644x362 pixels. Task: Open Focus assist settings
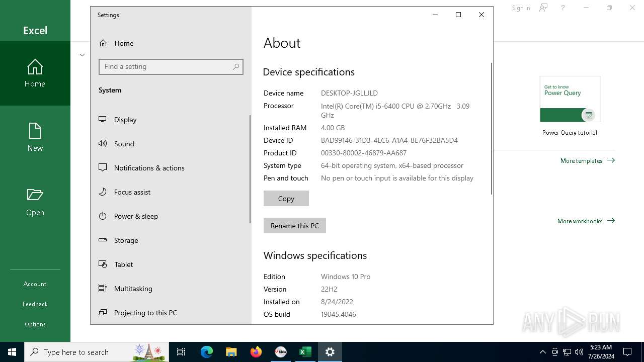170,192
